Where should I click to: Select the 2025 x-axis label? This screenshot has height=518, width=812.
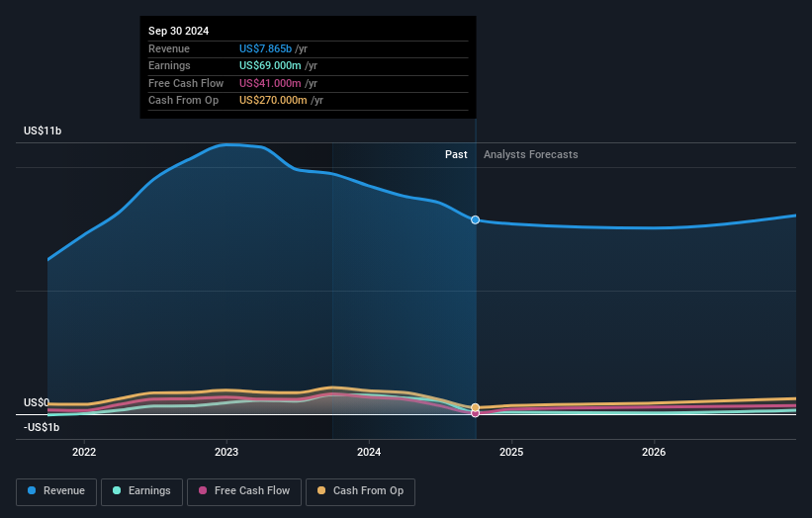pos(511,452)
